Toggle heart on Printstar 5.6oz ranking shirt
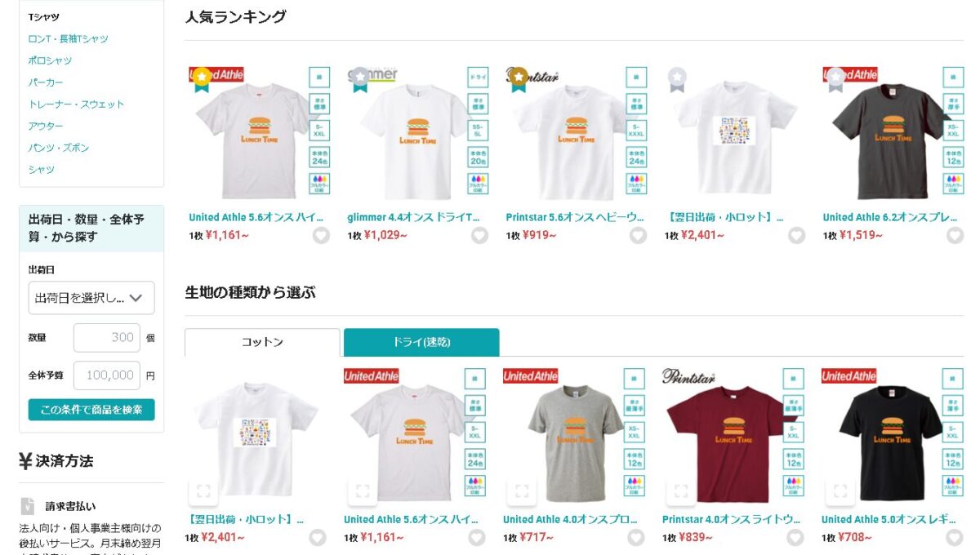The width and height of the screenshot is (980, 555). (638, 235)
